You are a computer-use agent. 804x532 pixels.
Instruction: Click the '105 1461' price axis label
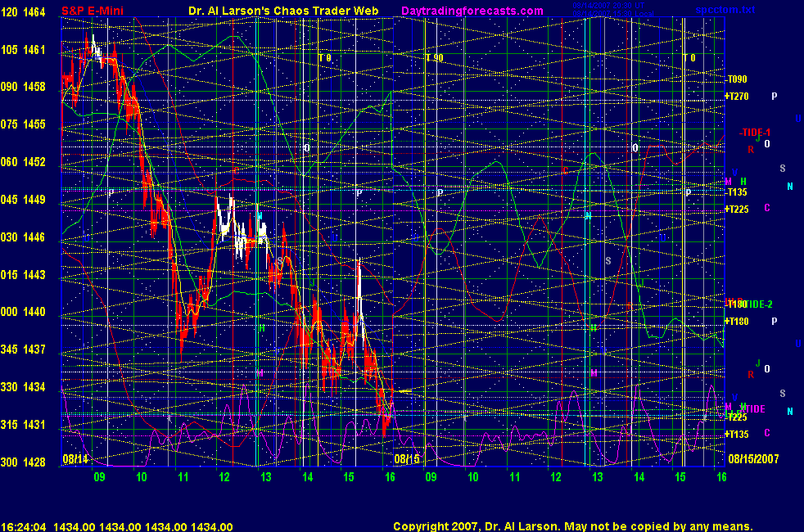point(23,50)
